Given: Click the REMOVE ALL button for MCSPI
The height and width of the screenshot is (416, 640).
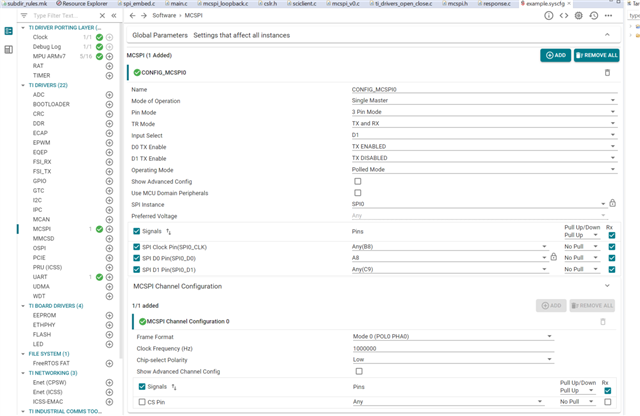Looking at the screenshot, I should pos(597,55).
